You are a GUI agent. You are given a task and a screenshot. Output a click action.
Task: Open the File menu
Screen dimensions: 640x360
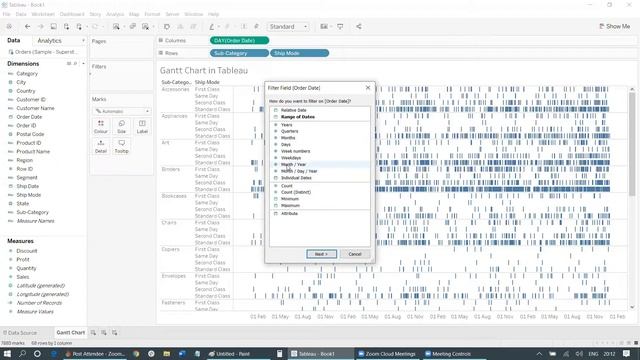point(7,14)
